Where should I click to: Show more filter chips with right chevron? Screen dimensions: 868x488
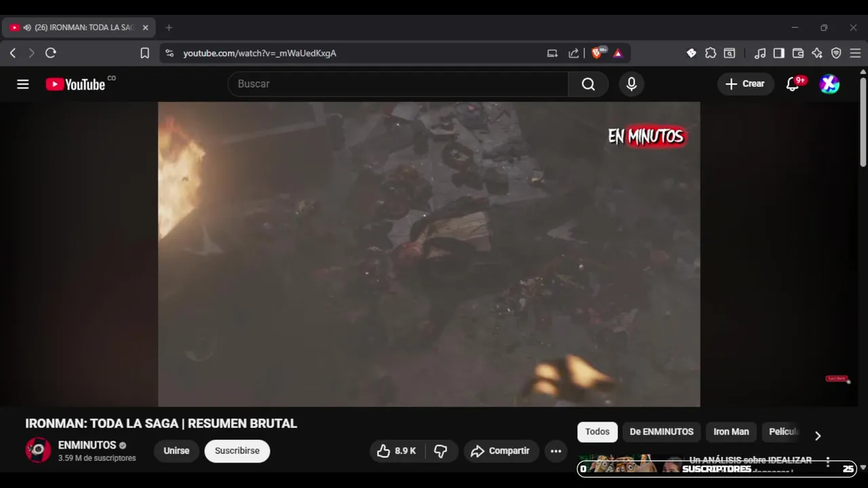(817, 436)
